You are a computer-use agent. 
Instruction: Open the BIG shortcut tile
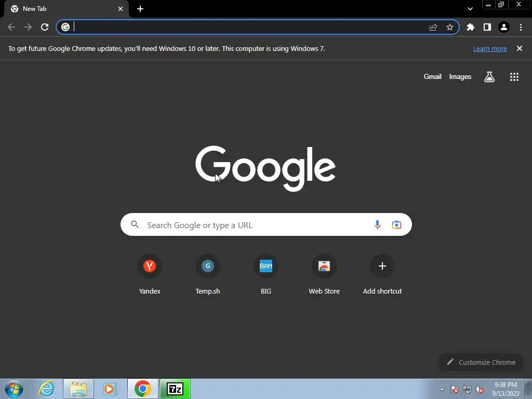pos(266,274)
